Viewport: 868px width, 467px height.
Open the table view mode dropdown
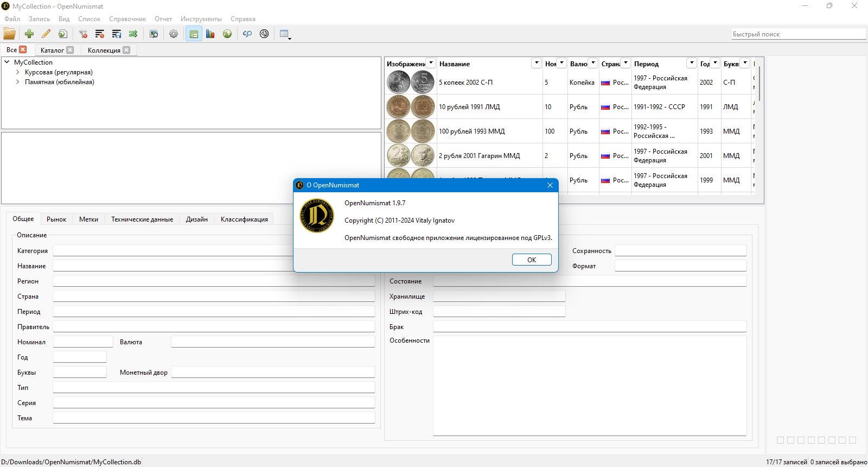pos(285,34)
